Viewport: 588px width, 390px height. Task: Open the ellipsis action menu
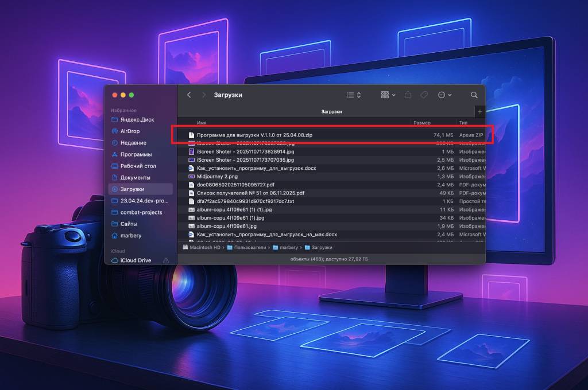pos(444,95)
